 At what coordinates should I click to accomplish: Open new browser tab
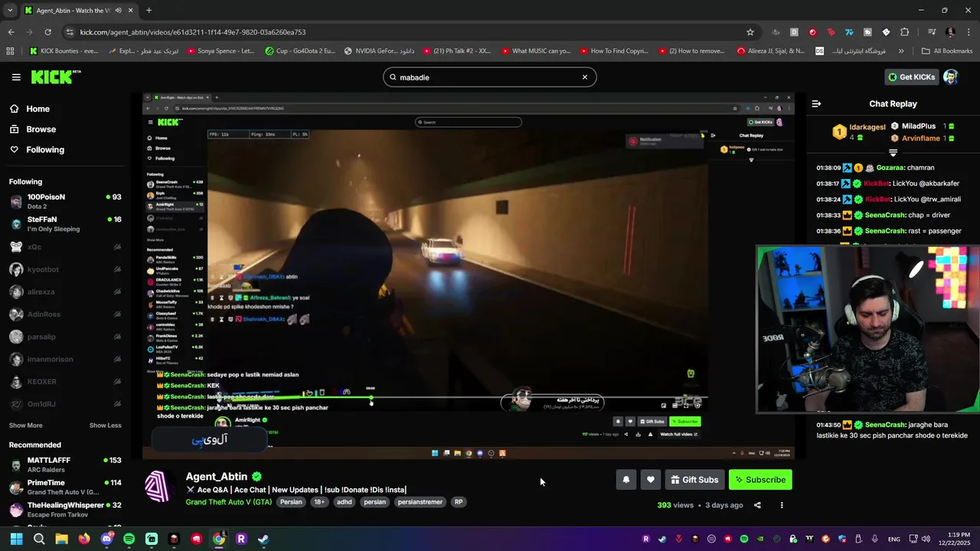149,11
